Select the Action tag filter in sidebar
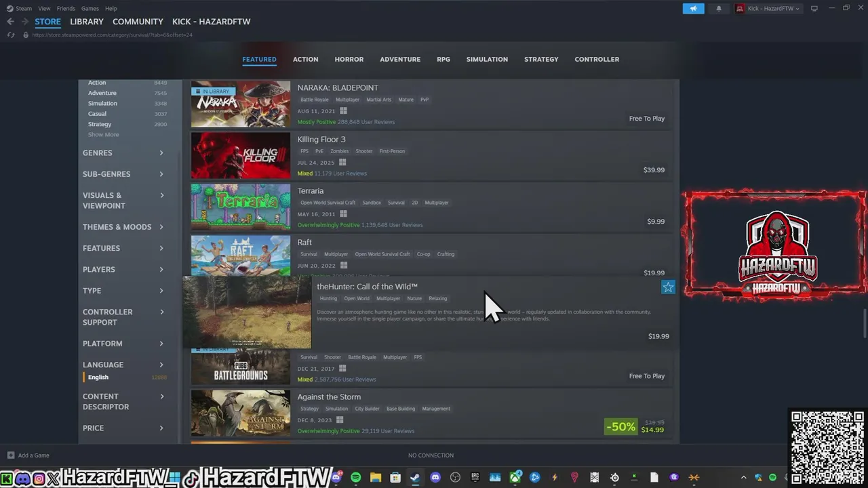The image size is (868, 488). [127, 83]
